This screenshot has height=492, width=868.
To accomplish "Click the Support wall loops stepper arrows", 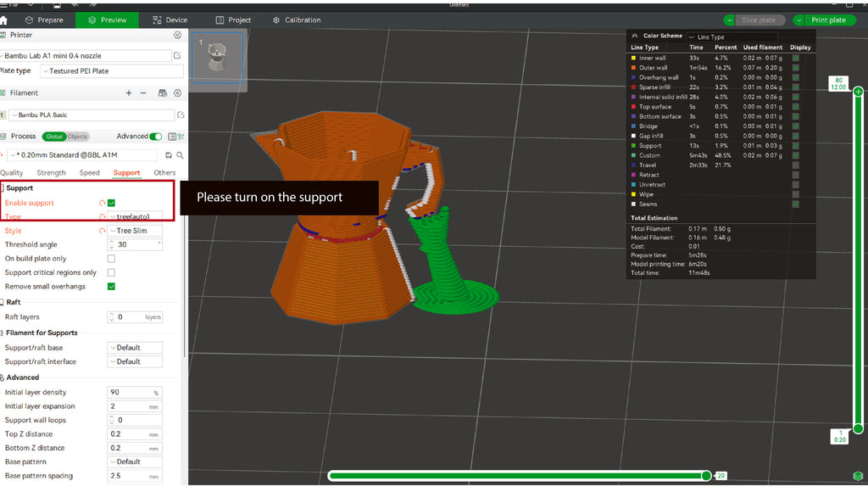I will click(x=111, y=421).
